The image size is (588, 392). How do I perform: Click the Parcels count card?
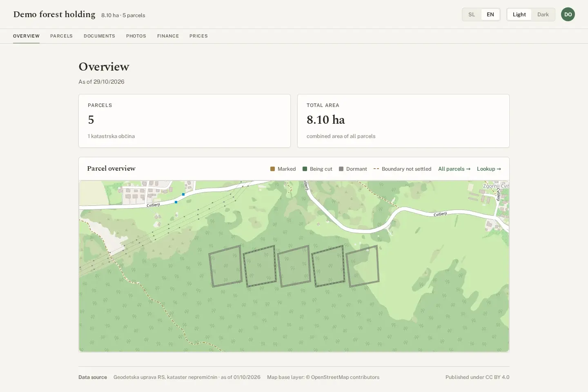[x=185, y=121]
